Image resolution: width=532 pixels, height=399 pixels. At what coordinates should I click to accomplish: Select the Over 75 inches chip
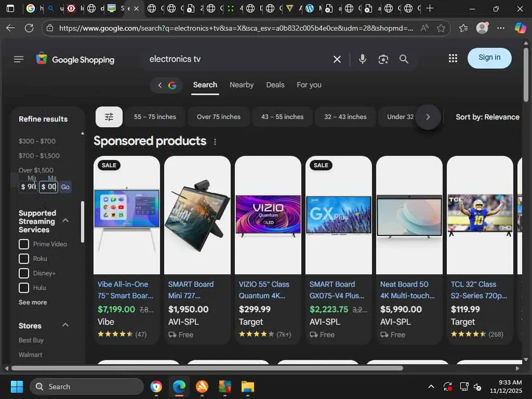(219, 117)
